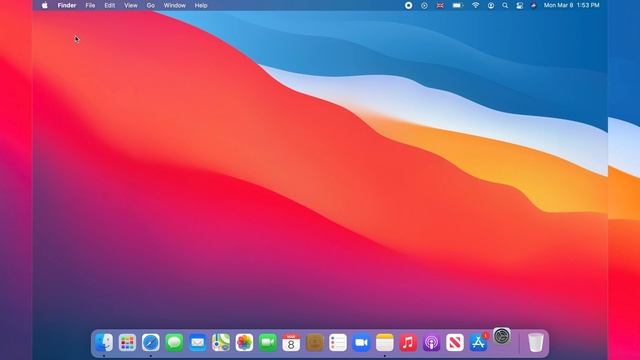Open Calendar showing date 8

(x=291, y=342)
